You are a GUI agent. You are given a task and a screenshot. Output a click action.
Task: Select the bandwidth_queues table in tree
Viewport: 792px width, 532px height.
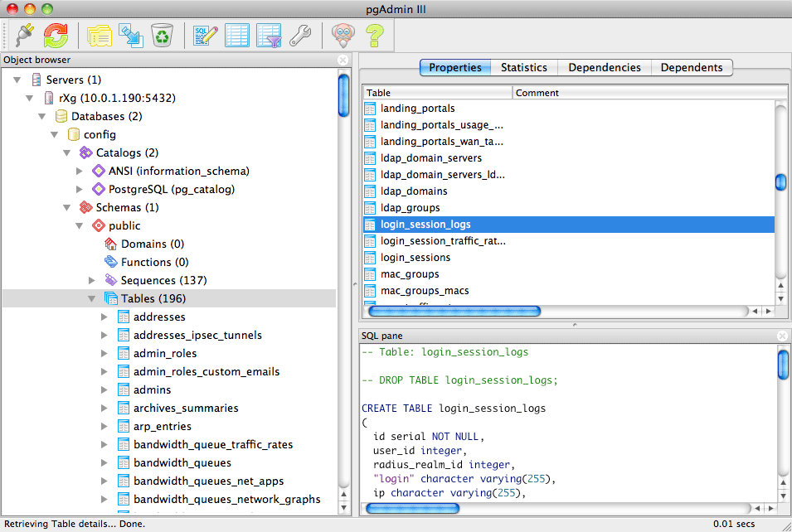tap(182, 463)
